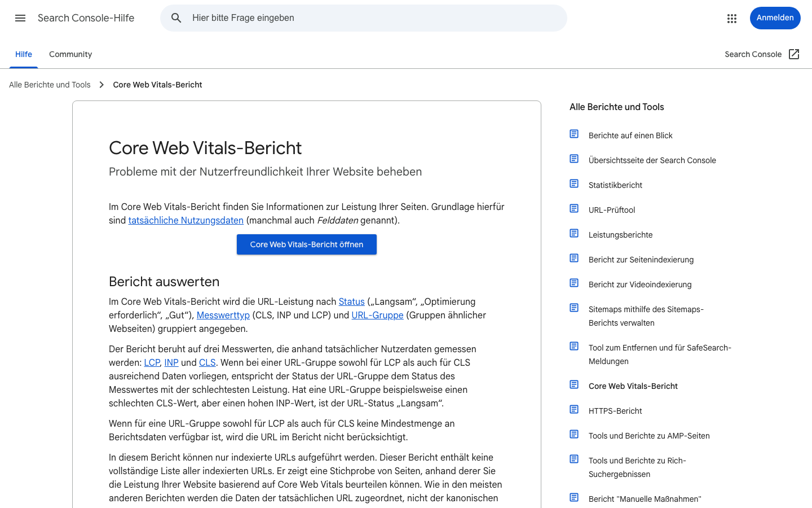812x508 pixels.
Task: Click the breadcrumb chevron after Alle Berichte und Tools
Action: 101,85
